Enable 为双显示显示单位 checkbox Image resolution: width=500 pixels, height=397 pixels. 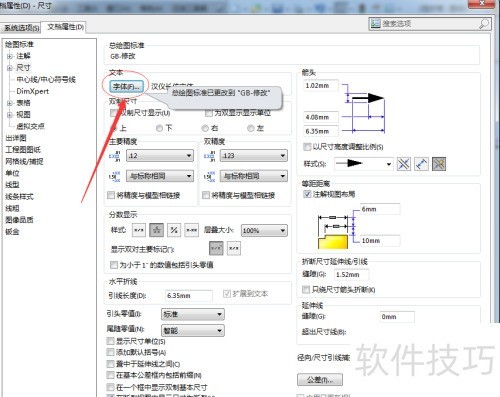(209, 113)
